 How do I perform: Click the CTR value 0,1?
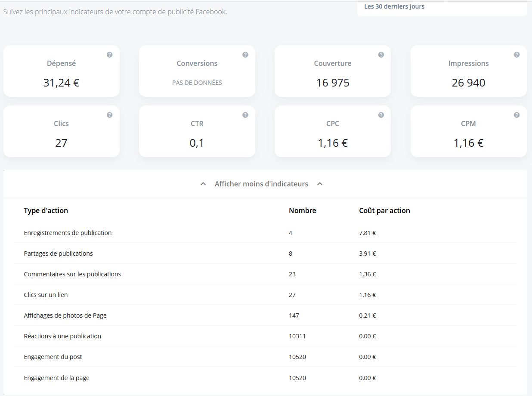coord(197,143)
